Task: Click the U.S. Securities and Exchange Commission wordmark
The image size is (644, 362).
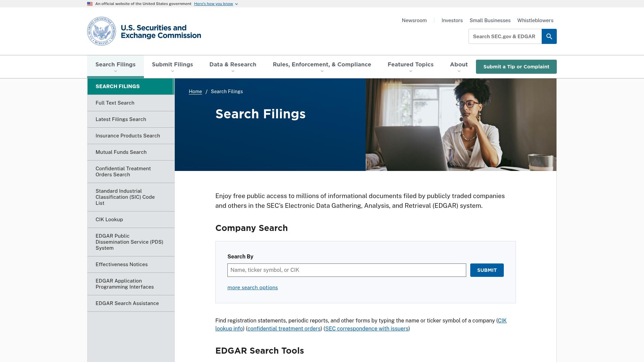Action: [161, 32]
